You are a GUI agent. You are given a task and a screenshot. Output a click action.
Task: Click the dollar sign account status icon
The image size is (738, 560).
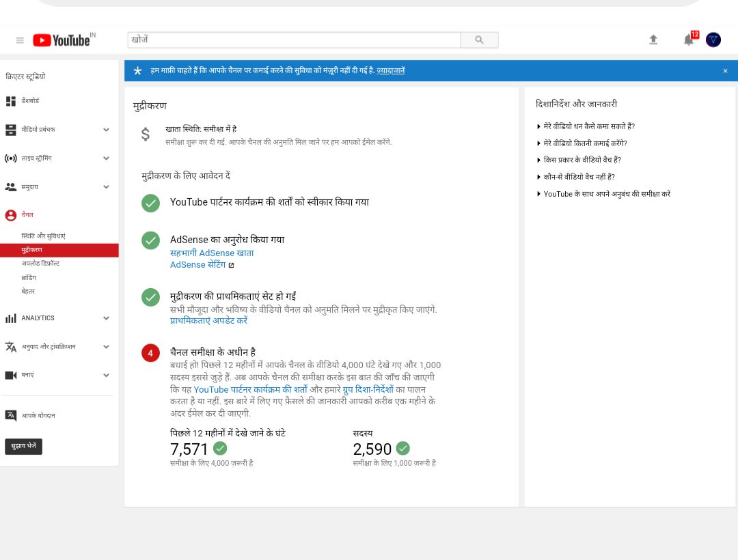pos(146,135)
